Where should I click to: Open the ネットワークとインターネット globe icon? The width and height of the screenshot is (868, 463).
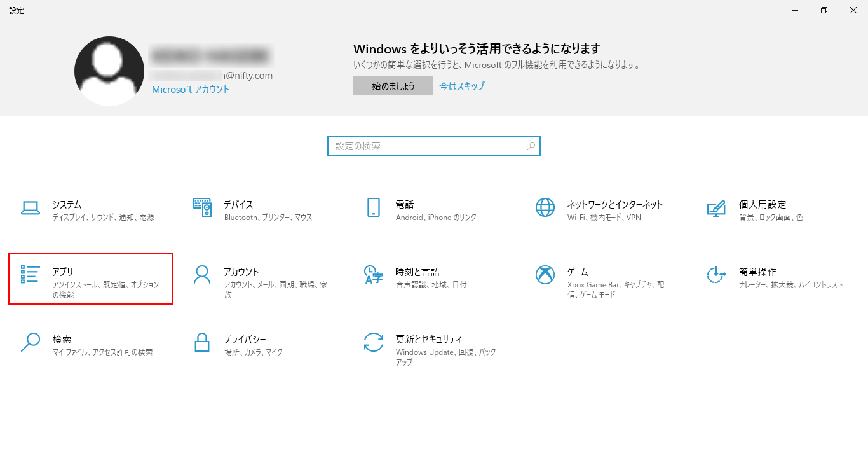[545, 207]
